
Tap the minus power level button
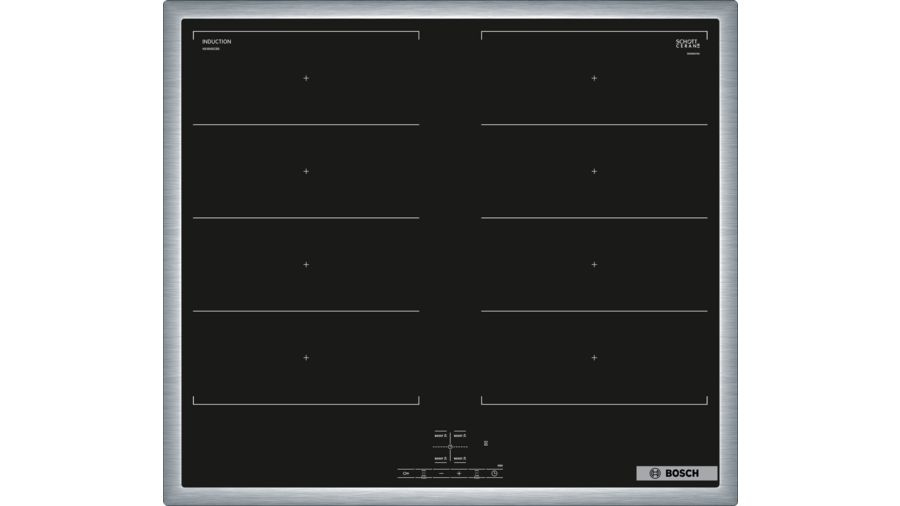pyautogui.click(x=441, y=473)
